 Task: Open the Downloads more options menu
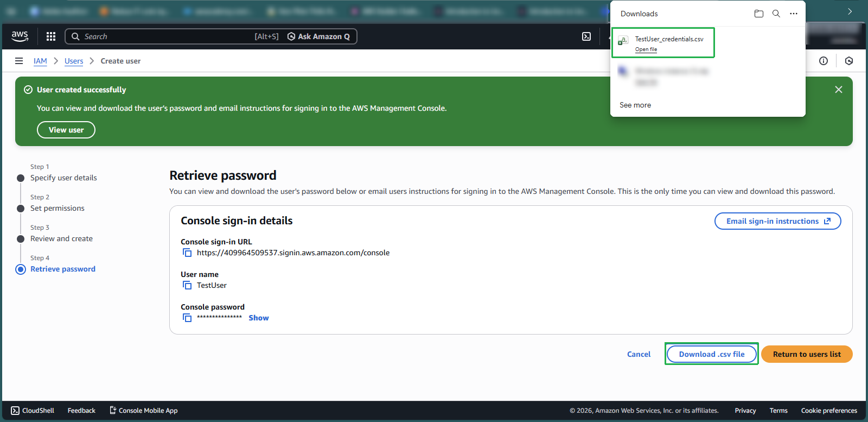tap(794, 14)
